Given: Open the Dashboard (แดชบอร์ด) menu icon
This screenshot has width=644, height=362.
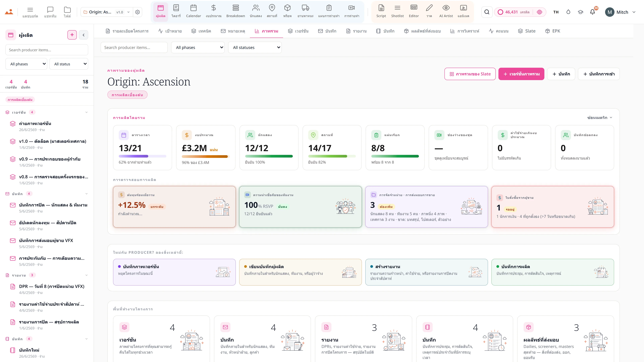Looking at the screenshot, I should (30, 12).
